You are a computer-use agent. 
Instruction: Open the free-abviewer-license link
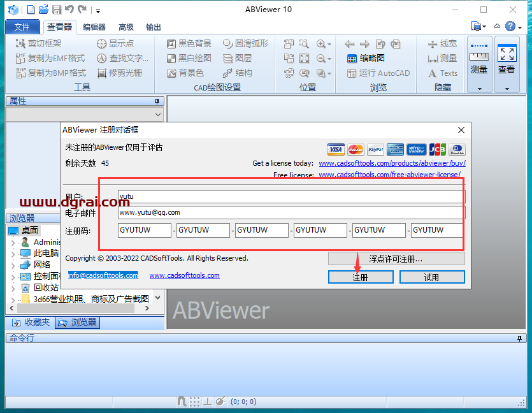click(390, 175)
